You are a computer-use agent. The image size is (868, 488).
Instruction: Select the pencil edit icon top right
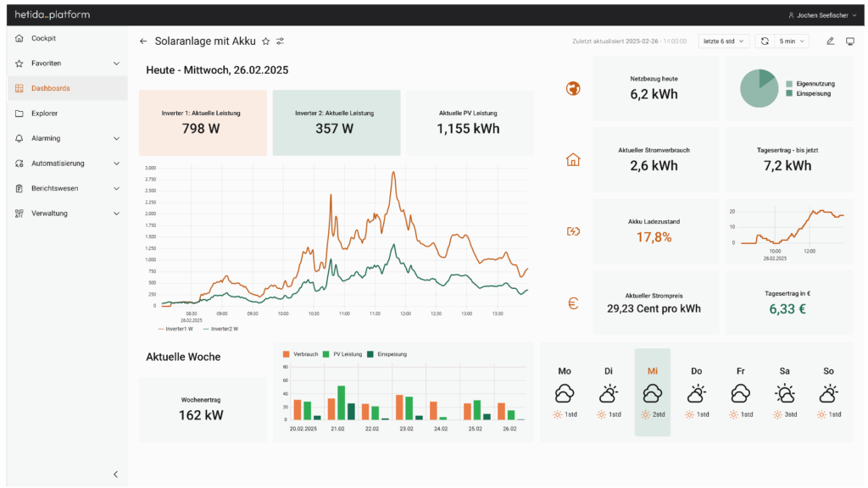tap(831, 40)
